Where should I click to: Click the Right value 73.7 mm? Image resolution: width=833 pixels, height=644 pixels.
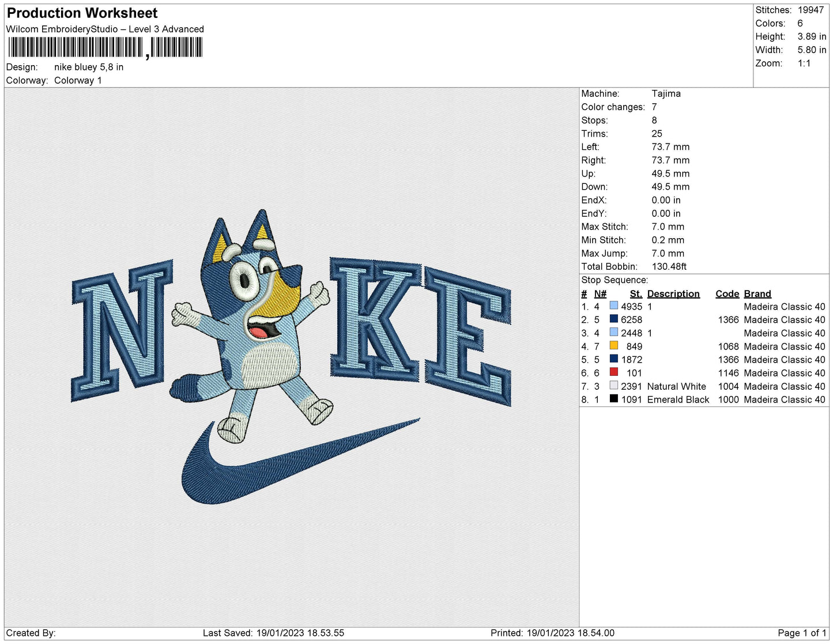670,160
